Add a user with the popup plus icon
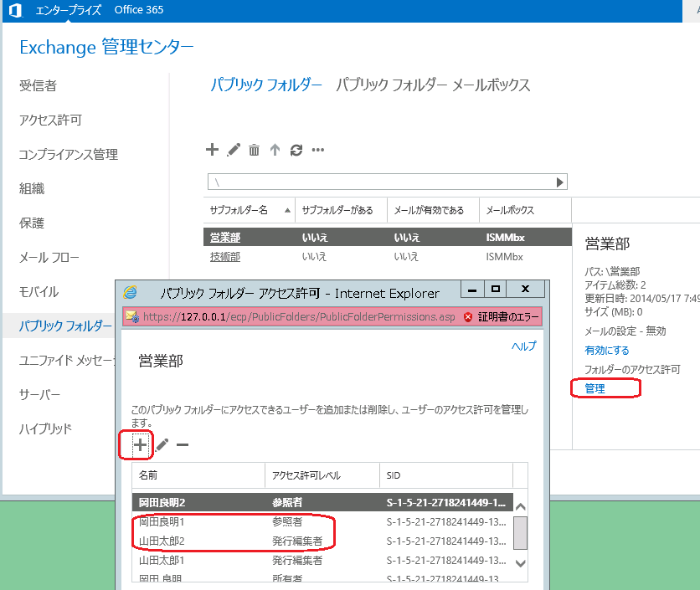 [140, 445]
